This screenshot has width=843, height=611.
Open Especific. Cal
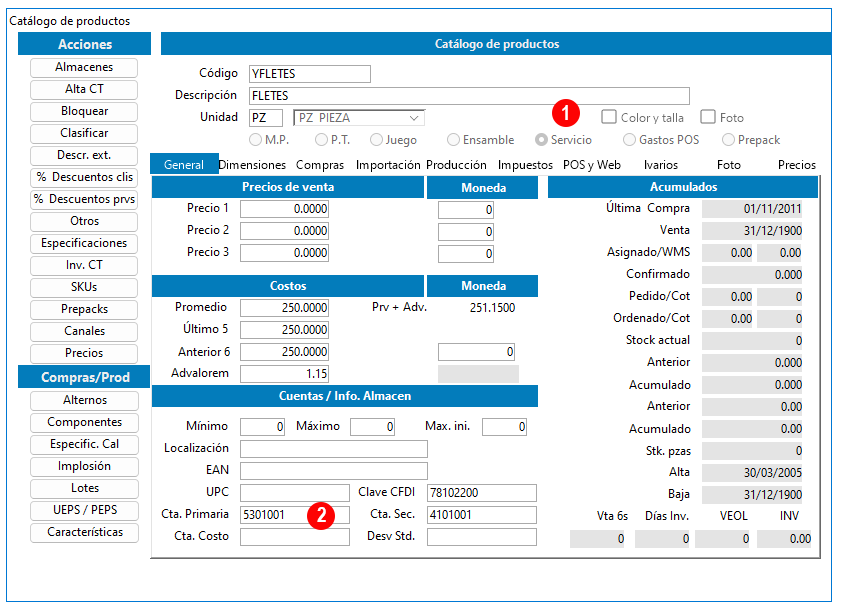(84, 444)
